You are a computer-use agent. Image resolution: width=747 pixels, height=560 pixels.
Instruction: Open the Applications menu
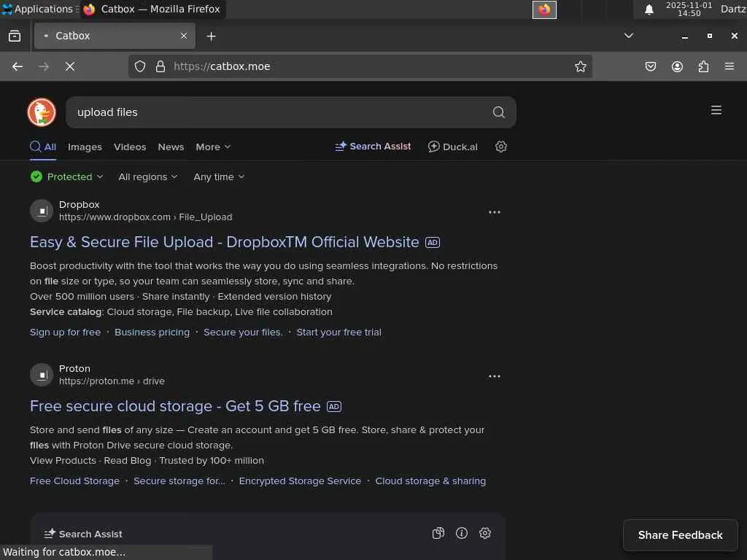coord(39,9)
